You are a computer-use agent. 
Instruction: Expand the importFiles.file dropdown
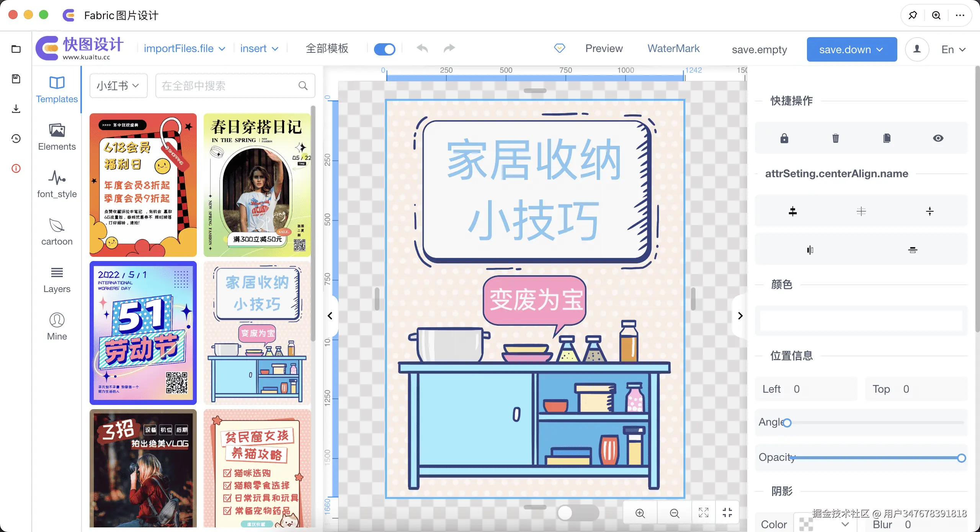point(184,49)
